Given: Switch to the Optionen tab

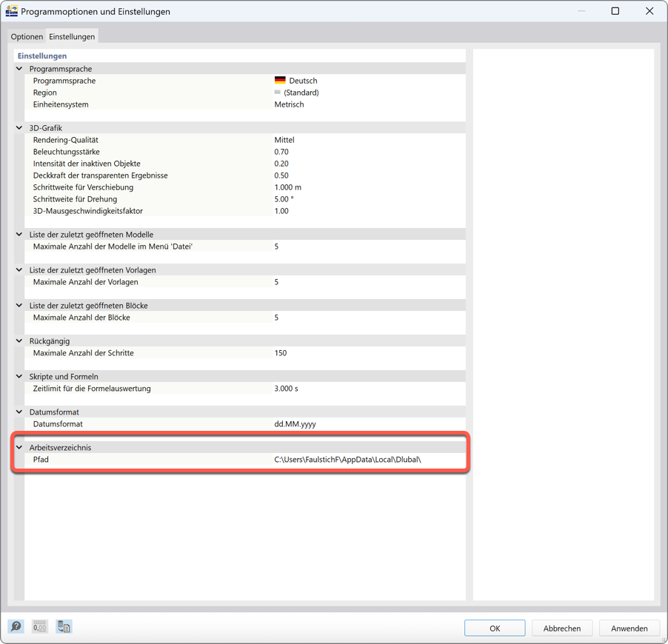Looking at the screenshot, I should click(27, 36).
